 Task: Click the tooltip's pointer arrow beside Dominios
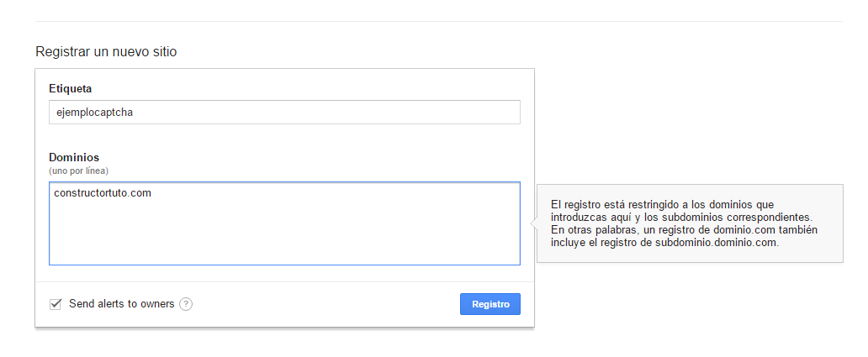pyautogui.click(x=534, y=223)
